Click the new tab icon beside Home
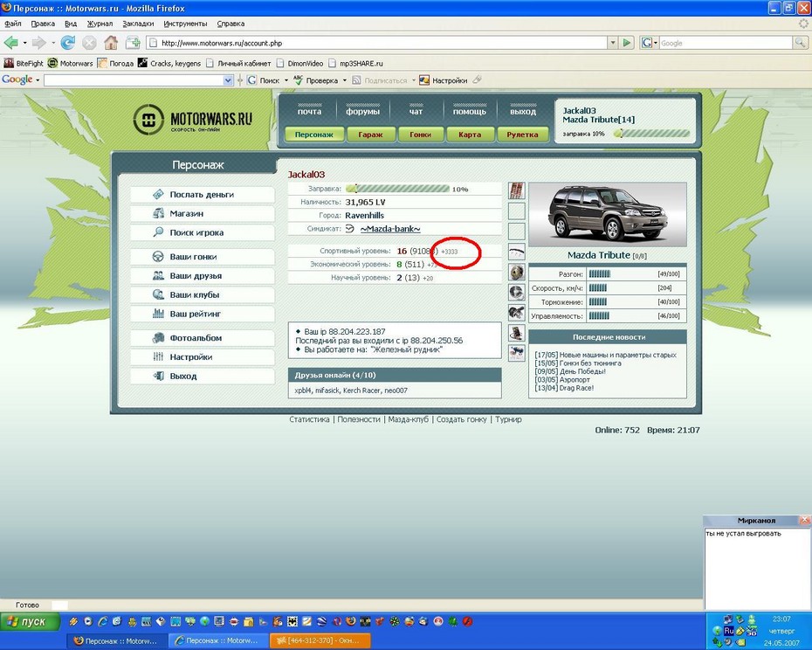Viewport: 812px width, 650px height. (x=133, y=43)
